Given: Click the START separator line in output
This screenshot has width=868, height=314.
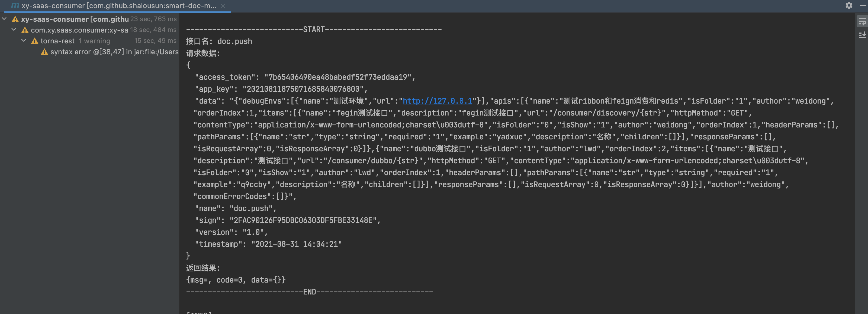Looking at the screenshot, I should [313, 29].
